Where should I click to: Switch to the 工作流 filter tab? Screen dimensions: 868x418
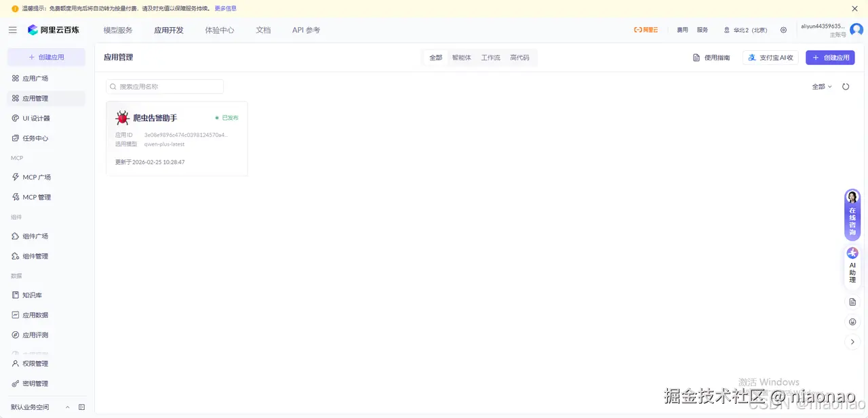(x=490, y=58)
